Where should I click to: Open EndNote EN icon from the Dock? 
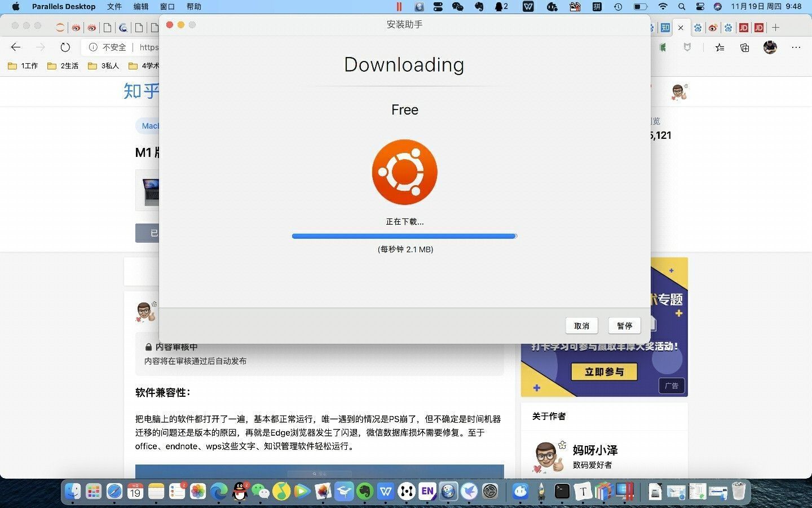[427, 492]
